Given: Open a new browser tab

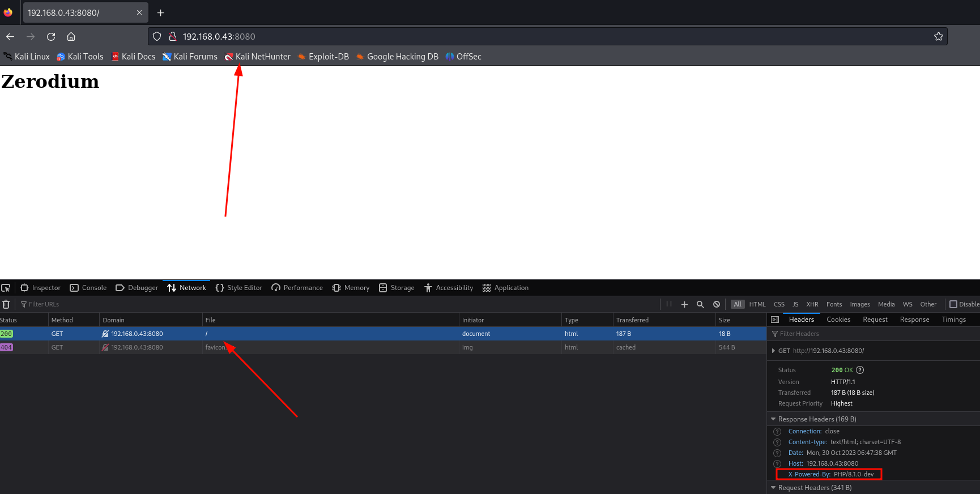Looking at the screenshot, I should (161, 12).
